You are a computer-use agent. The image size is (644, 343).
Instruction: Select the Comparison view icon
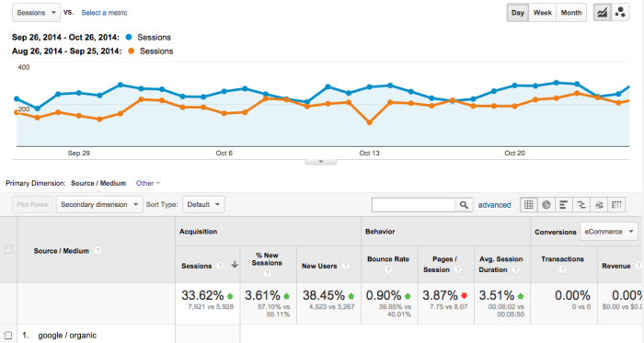click(581, 205)
